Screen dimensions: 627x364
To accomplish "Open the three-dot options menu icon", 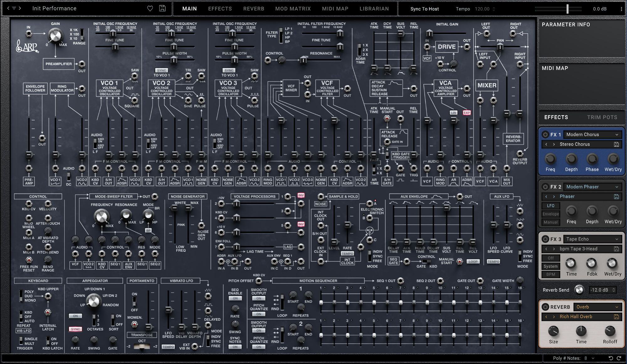I will (x=621, y=9).
